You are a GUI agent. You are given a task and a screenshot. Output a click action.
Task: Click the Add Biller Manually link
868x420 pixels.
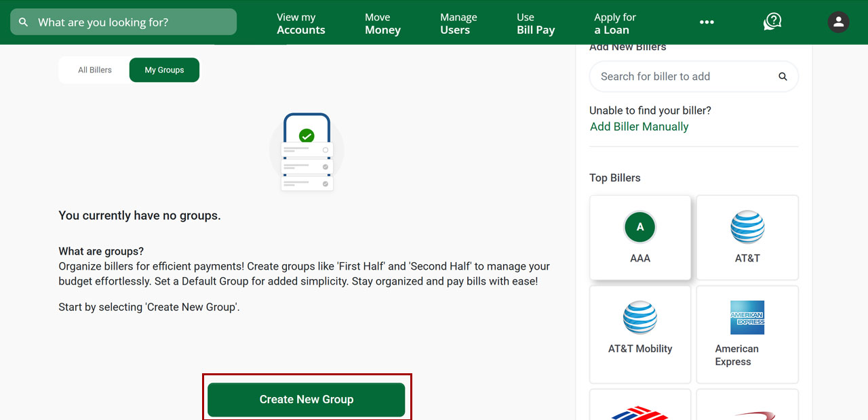click(639, 126)
